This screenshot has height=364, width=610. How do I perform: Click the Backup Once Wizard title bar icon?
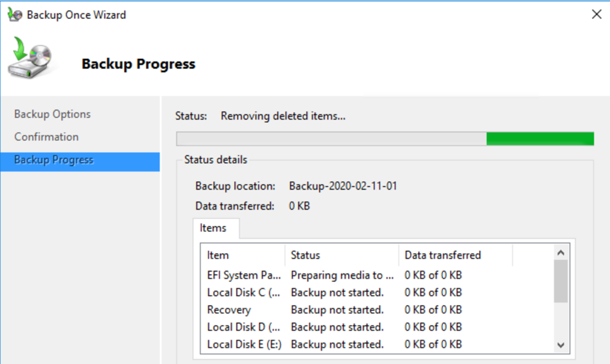coord(14,15)
